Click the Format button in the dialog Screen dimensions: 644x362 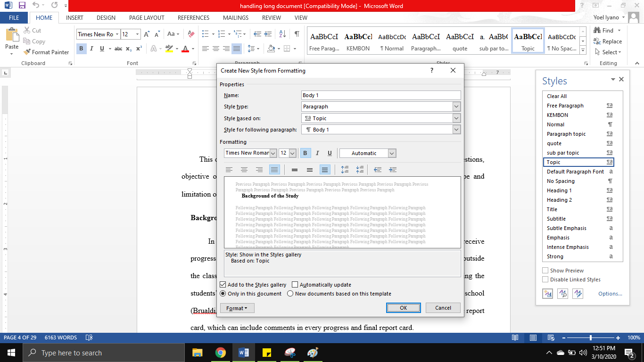237,307
